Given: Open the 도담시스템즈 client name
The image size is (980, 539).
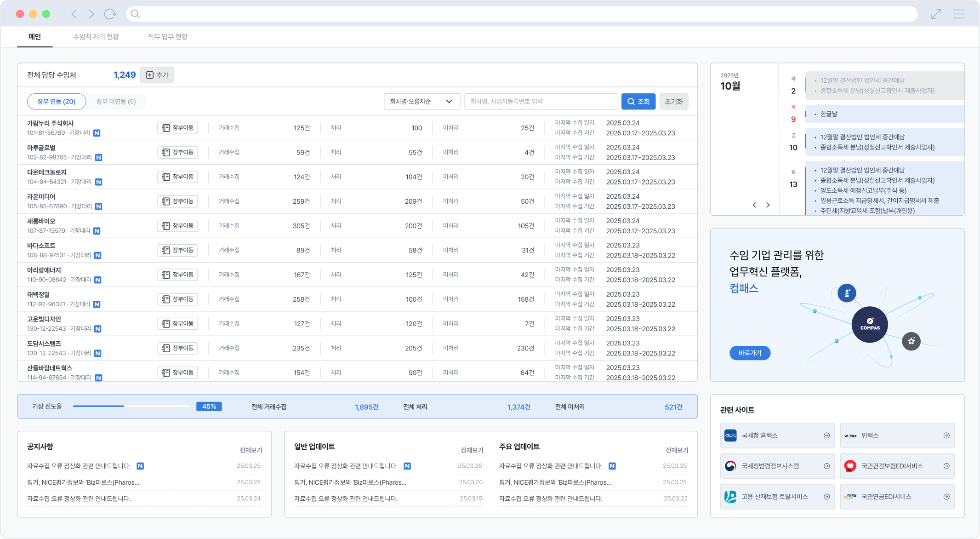Looking at the screenshot, I should pyautogui.click(x=44, y=344).
